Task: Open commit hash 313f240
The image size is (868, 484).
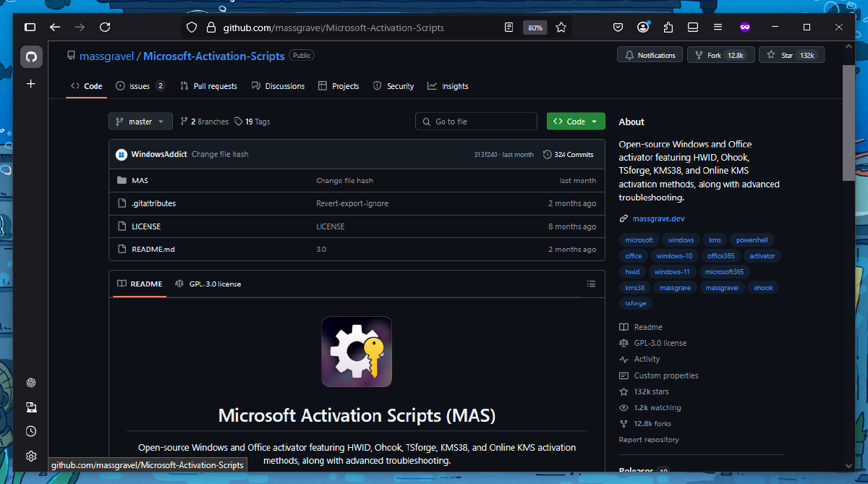Action: (x=485, y=155)
